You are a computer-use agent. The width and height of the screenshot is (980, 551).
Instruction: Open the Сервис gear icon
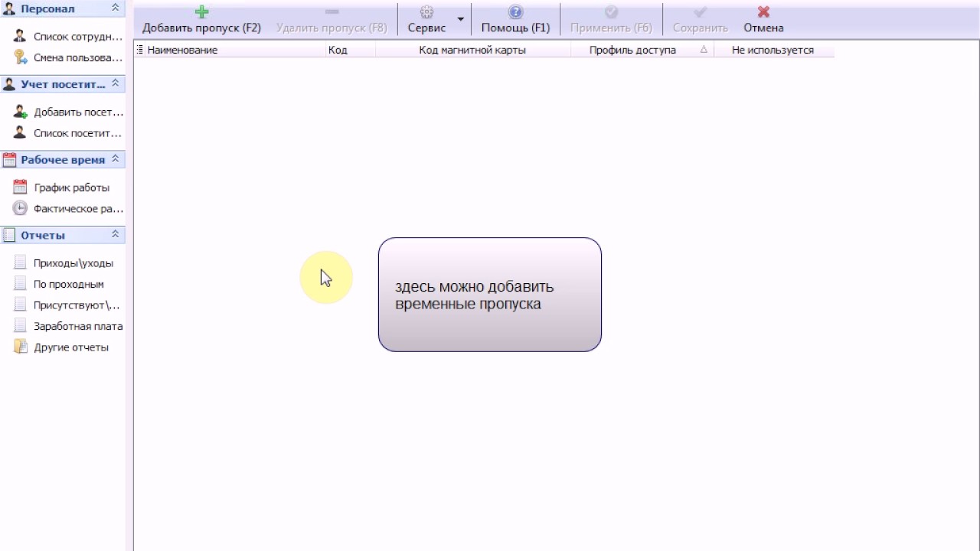coord(426,12)
